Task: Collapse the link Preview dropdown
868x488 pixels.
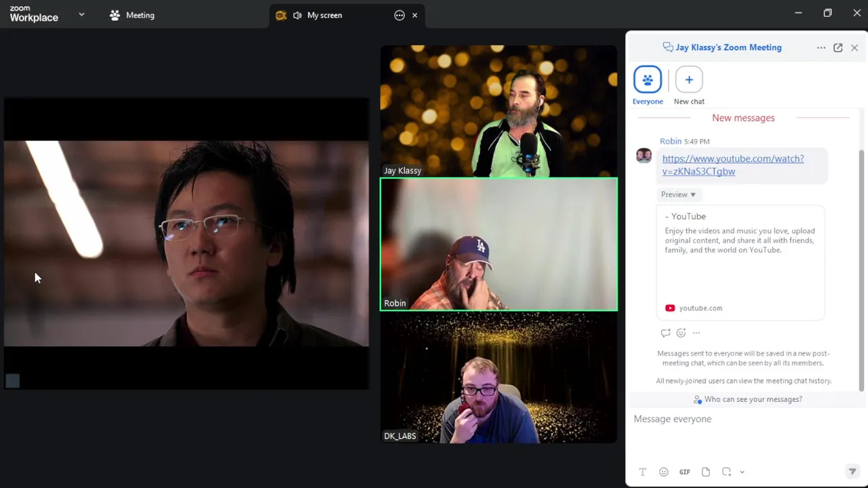Action: [x=678, y=195]
